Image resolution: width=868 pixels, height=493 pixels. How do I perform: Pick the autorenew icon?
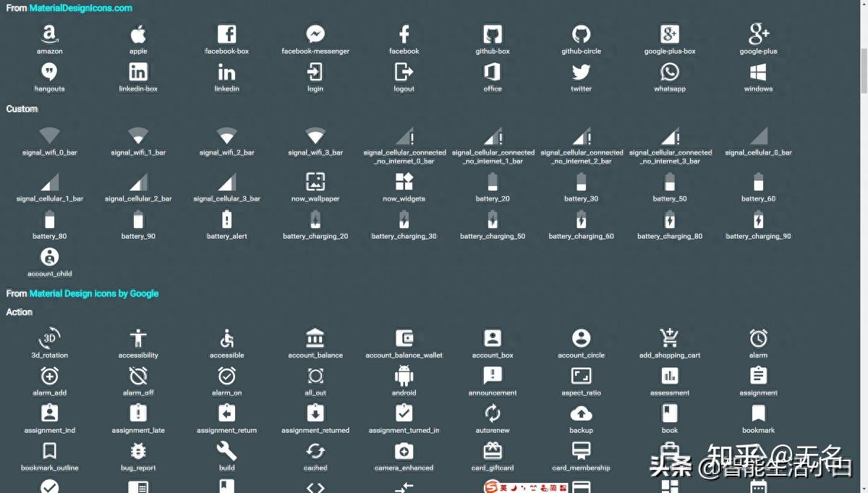pyautogui.click(x=493, y=413)
